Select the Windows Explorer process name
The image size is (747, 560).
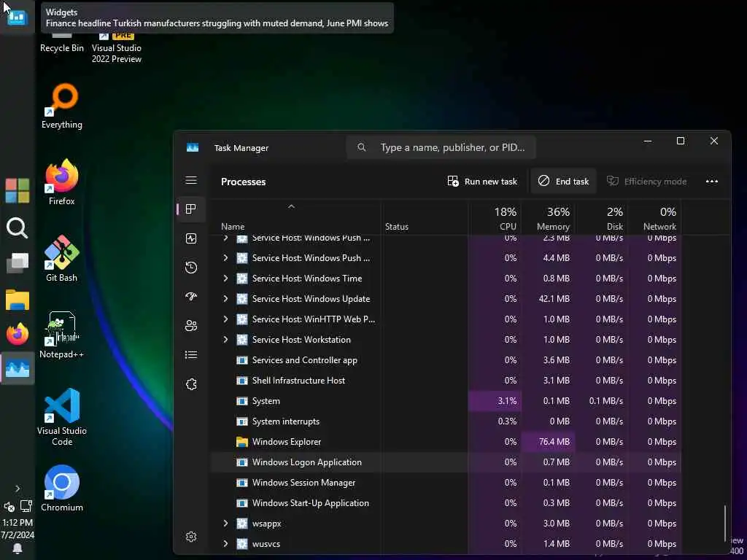coord(286,442)
